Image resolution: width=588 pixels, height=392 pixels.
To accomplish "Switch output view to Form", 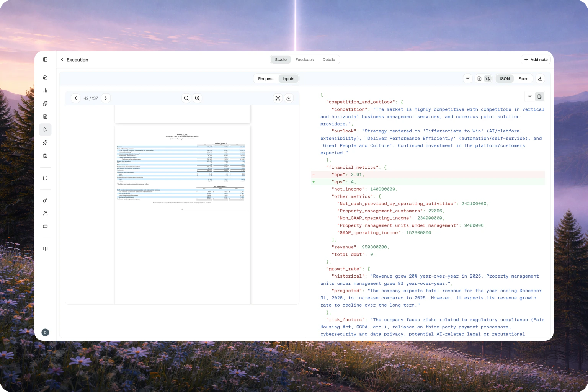I will click(523, 79).
